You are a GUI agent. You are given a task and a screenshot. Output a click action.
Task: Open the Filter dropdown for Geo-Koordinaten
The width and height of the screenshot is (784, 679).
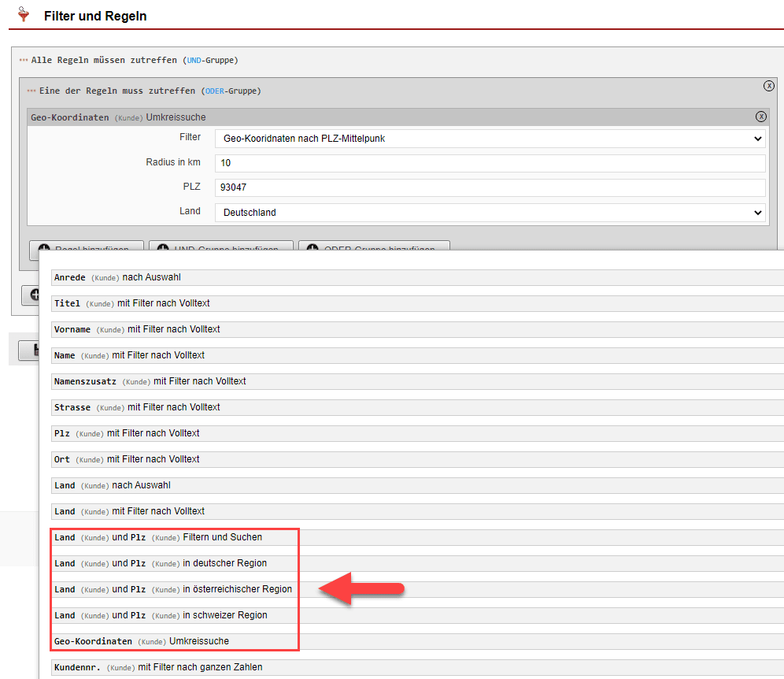pyautogui.click(x=490, y=139)
